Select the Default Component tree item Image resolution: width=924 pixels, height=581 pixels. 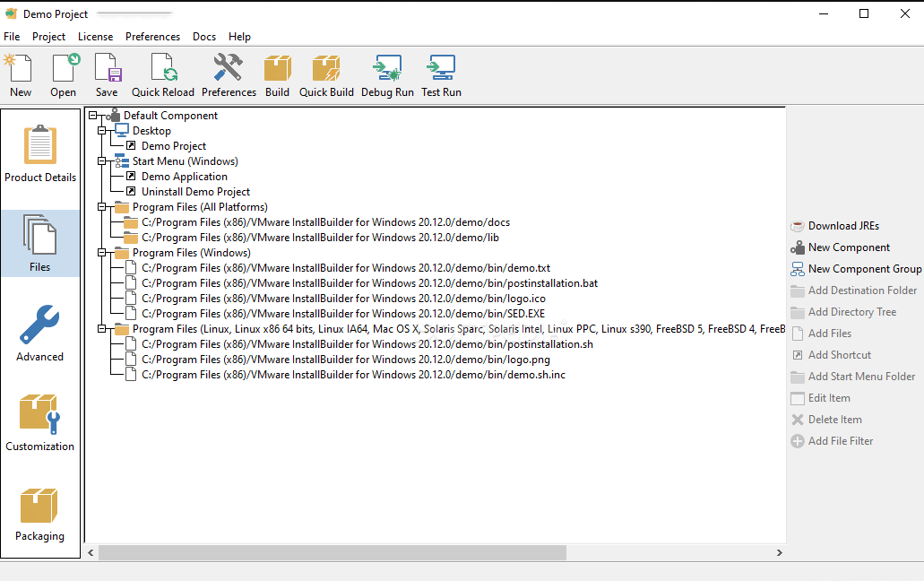[170, 116]
